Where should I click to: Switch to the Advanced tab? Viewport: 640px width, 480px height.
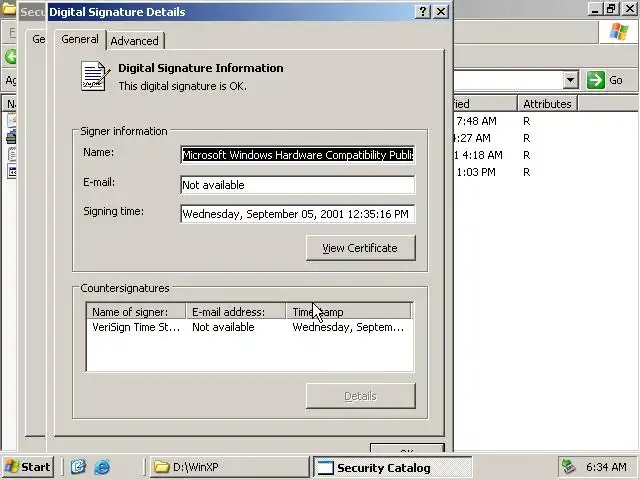pos(135,41)
